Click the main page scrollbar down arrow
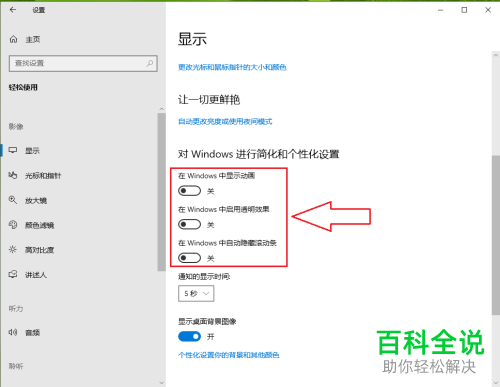Image resolution: width=500 pixels, height=387 pixels. click(x=496, y=383)
